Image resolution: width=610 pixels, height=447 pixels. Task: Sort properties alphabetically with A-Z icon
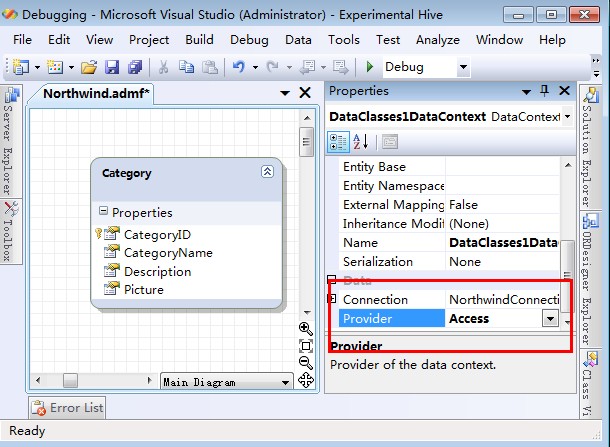pos(361,142)
